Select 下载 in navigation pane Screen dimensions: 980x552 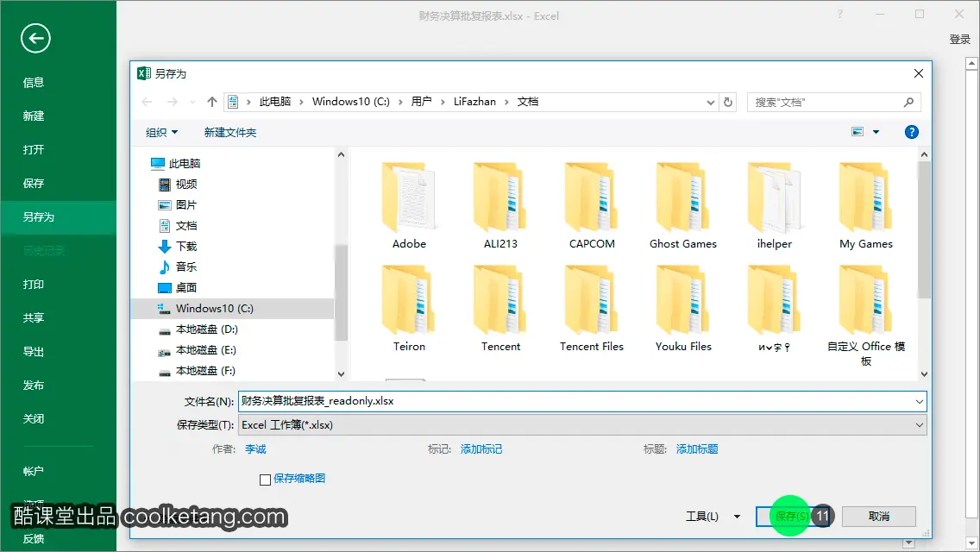click(x=178, y=246)
